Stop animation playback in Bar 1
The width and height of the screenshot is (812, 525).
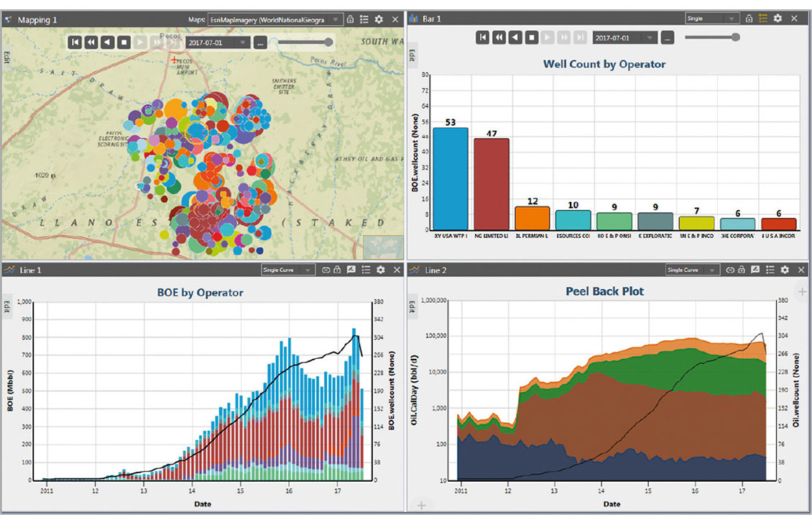pos(531,37)
